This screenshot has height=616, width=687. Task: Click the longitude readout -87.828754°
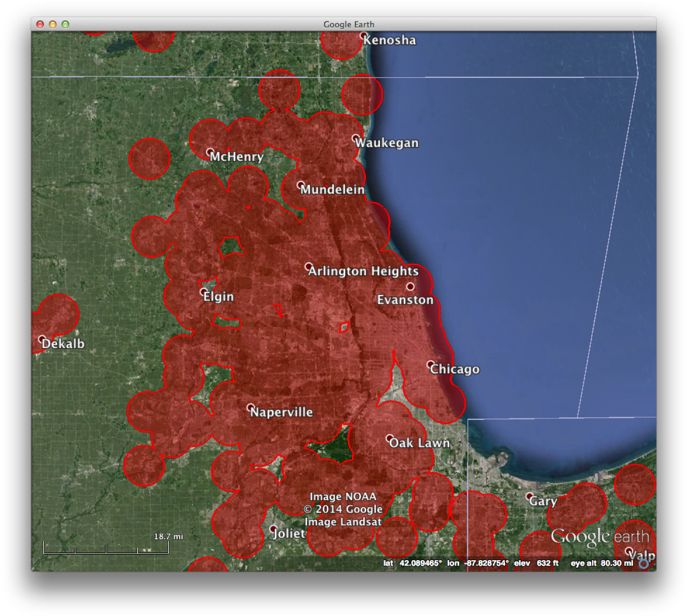tap(486, 563)
